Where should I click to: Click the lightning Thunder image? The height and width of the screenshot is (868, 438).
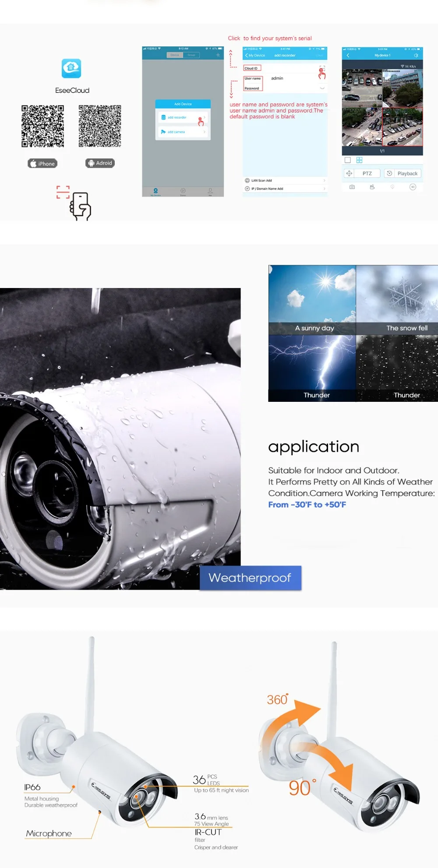[312, 369]
